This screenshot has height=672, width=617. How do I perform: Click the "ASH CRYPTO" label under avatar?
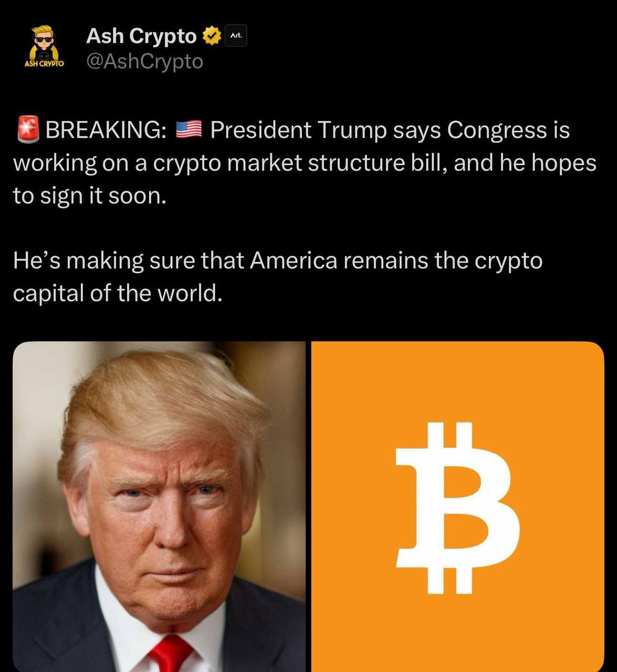click(44, 64)
